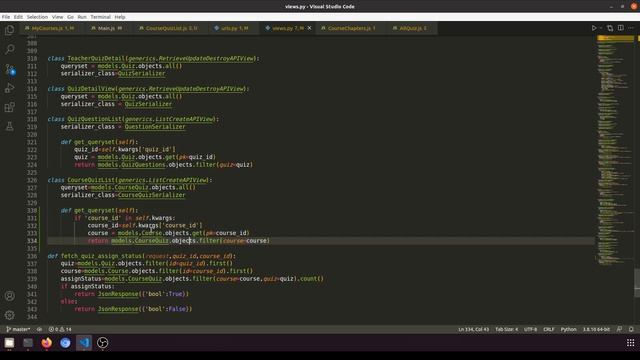Viewport: 640px width, 360px height.
Task: Show applications grid in dock
Action: click(631, 343)
